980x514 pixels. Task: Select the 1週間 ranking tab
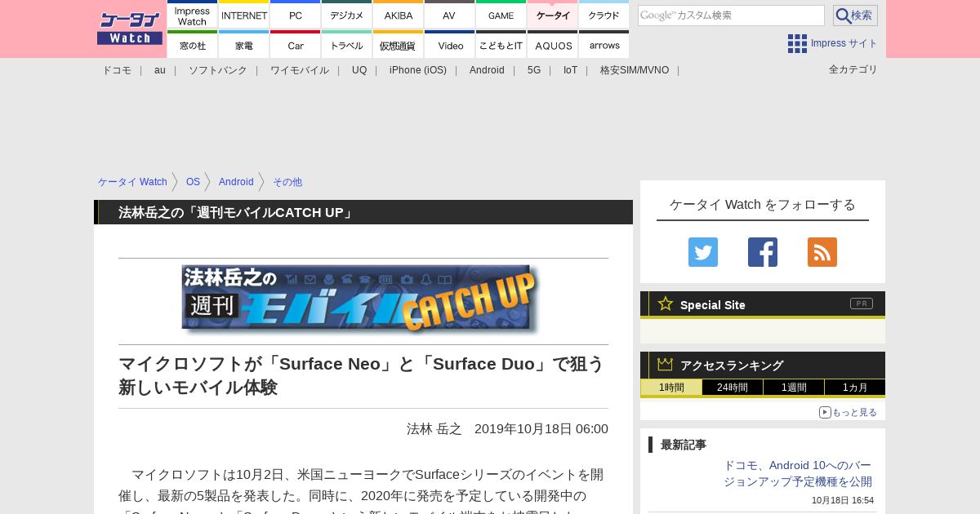point(794,388)
